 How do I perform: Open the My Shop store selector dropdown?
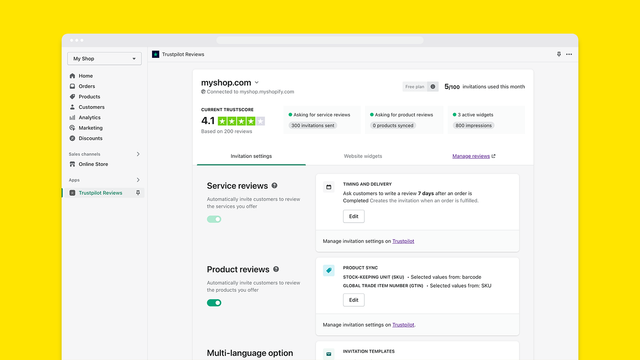pos(104,58)
